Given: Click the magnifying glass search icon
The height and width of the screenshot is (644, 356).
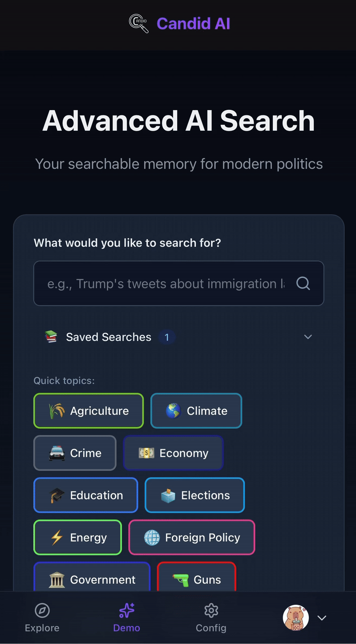Looking at the screenshot, I should [303, 283].
